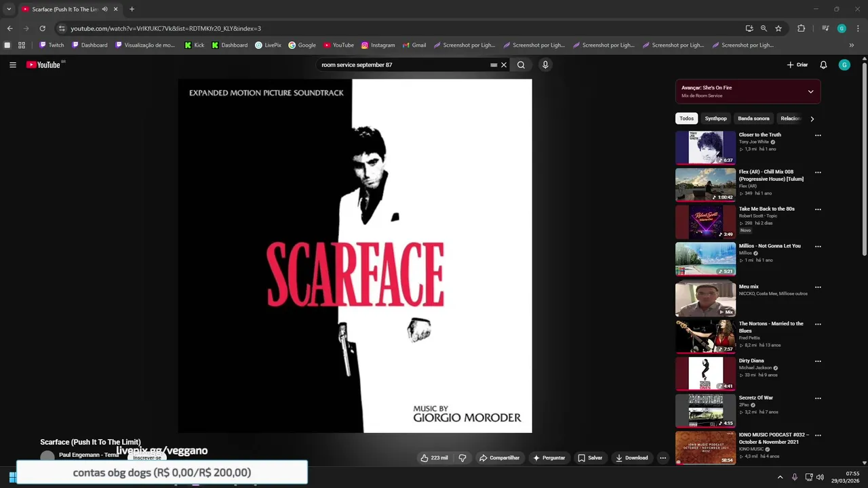Open the YouTube hamburger guide menu

click(x=13, y=65)
